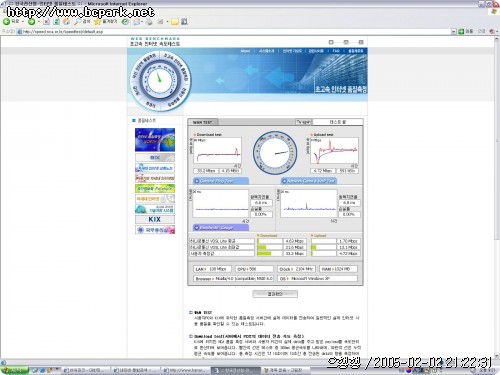This screenshot has width=500, height=375.
Task: Click the About link in top menu
Action: [x=245, y=51]
